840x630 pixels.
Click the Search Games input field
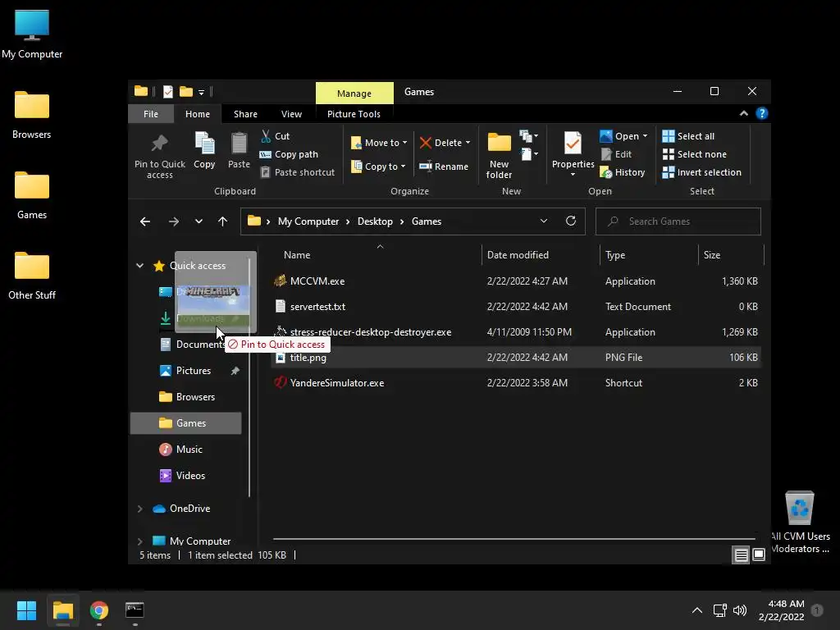click(678, 221)
